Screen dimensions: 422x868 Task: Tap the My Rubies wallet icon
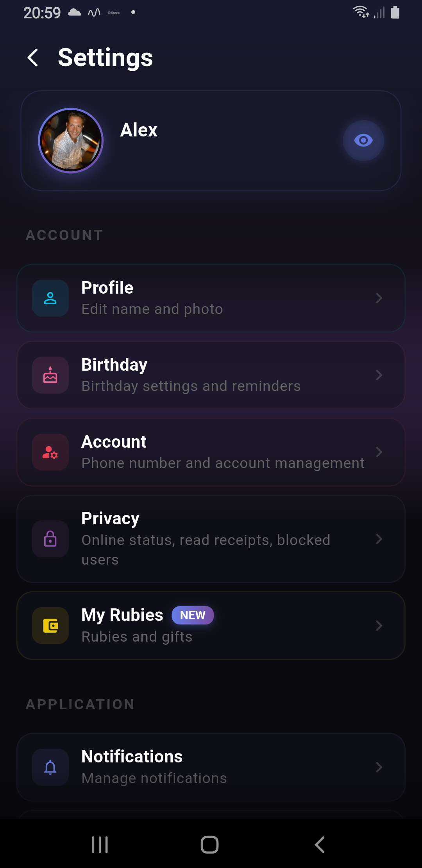50,626
